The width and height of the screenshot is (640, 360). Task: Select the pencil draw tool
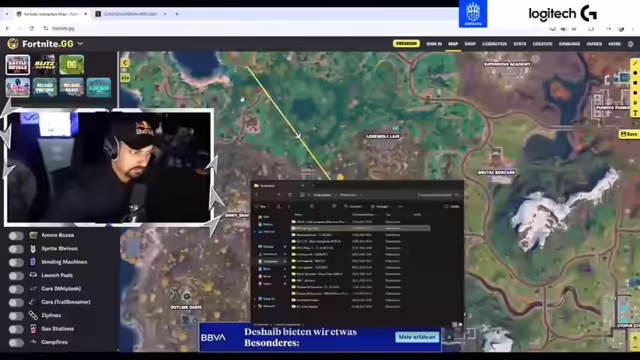click(x=635, y=63)
